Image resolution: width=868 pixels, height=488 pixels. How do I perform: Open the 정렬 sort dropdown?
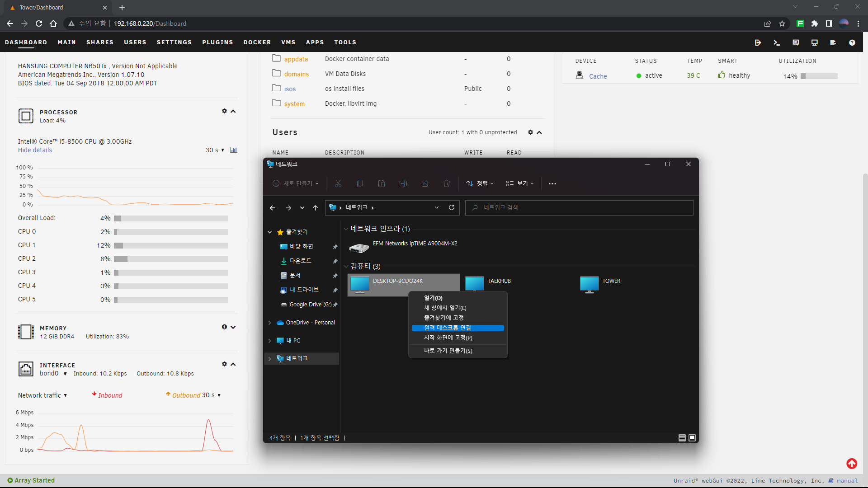480,183
